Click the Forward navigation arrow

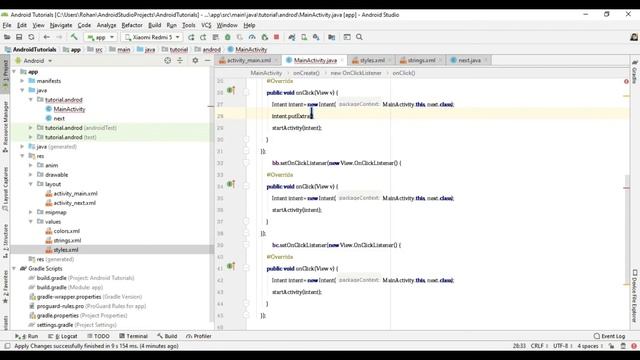[59, 37]
